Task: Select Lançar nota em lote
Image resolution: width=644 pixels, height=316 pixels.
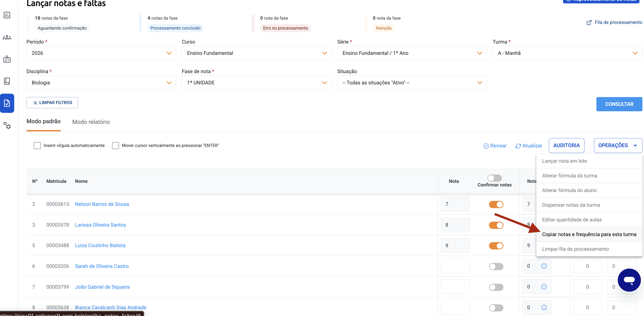Action: click(x=589, y=161)
